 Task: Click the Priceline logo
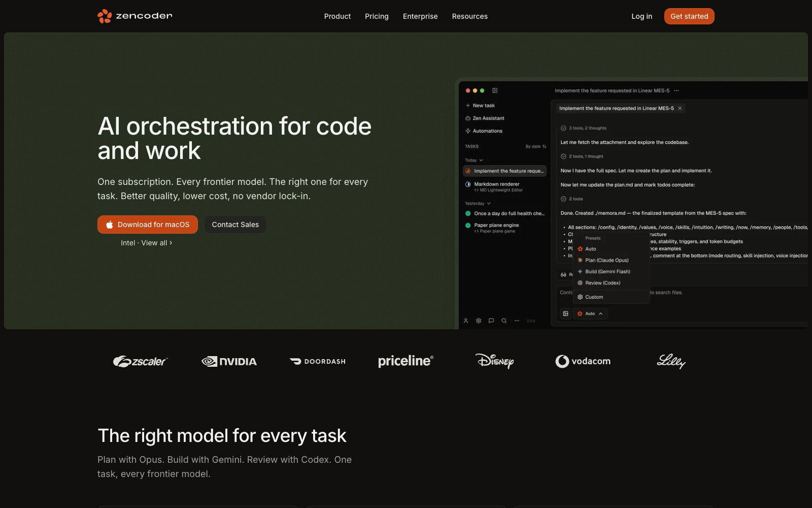point(405,361)
